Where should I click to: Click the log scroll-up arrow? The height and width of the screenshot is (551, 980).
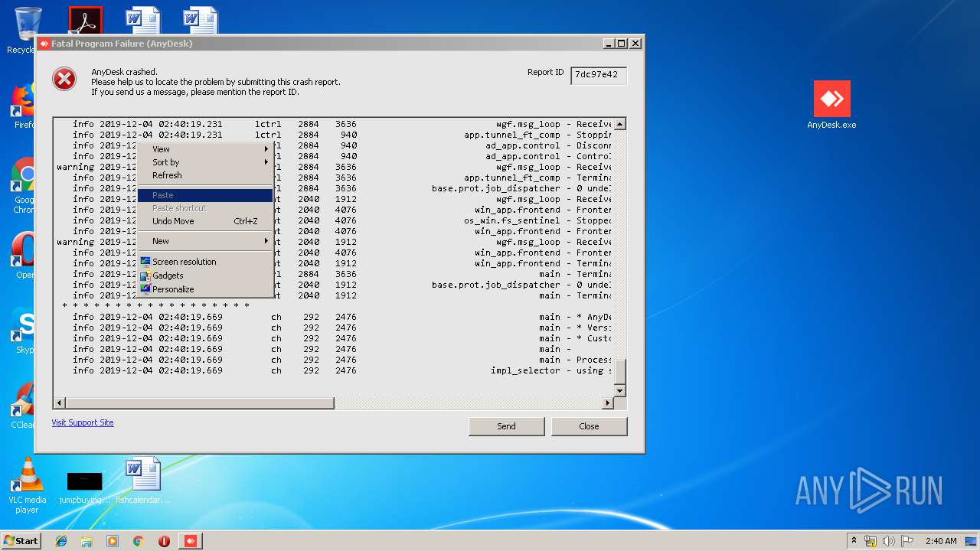point(620,124)
